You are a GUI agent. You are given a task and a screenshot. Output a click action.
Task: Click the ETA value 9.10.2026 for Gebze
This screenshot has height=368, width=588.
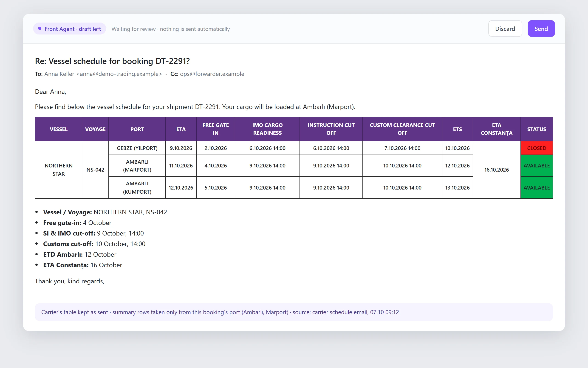tap(181, 148)
